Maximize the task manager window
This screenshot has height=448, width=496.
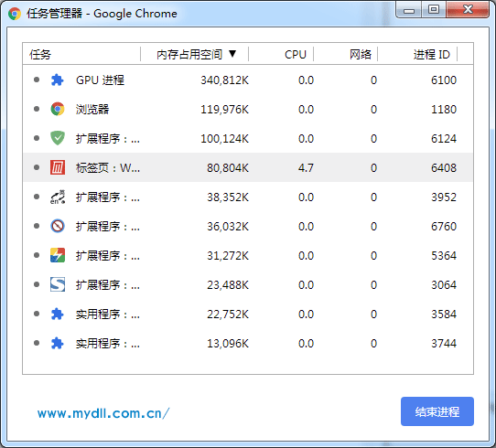[434, 10]
